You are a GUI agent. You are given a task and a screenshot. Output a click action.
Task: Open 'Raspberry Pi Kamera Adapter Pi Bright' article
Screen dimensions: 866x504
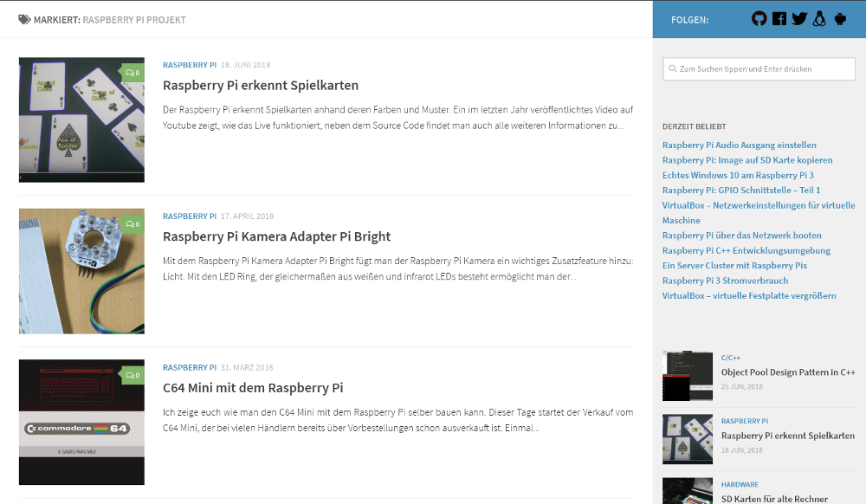[276, 236]
